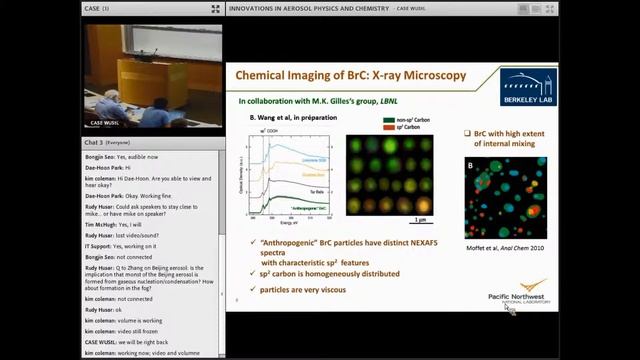Select the first layout view icon in presentation header
The width and height of the screenshot is (640, 360).
(523, 9)
